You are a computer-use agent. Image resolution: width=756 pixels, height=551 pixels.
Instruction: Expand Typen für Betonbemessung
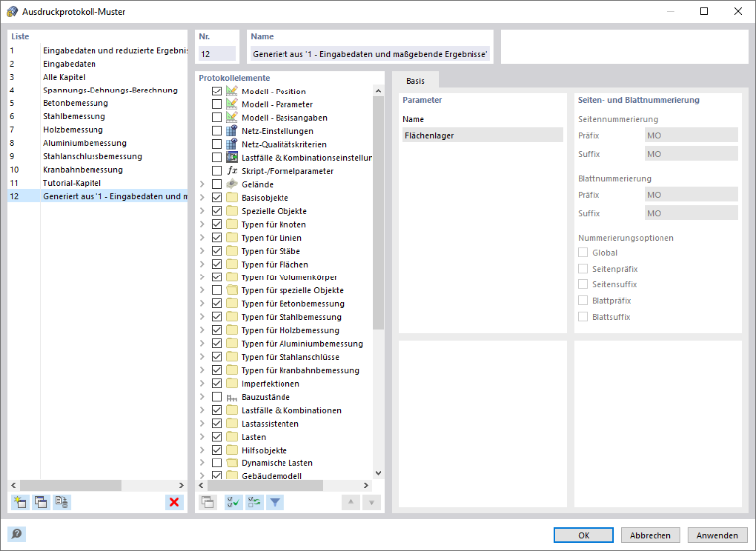click(202, 303)
